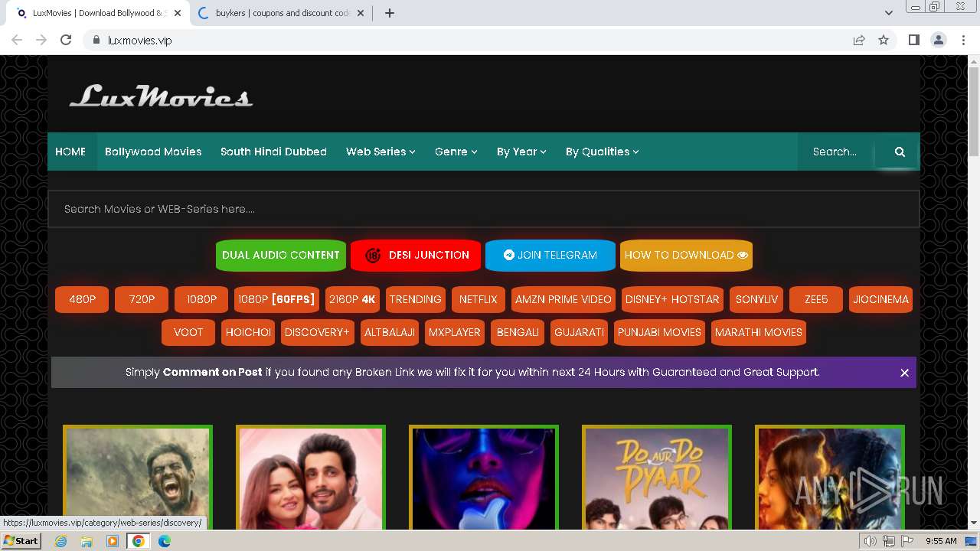980x551 pixels.
Task: Open the Windows Start menu
Action: (21, 541)
